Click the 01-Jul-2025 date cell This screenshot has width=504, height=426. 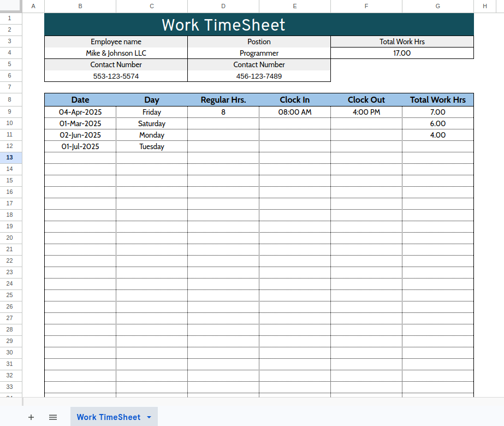80,146
